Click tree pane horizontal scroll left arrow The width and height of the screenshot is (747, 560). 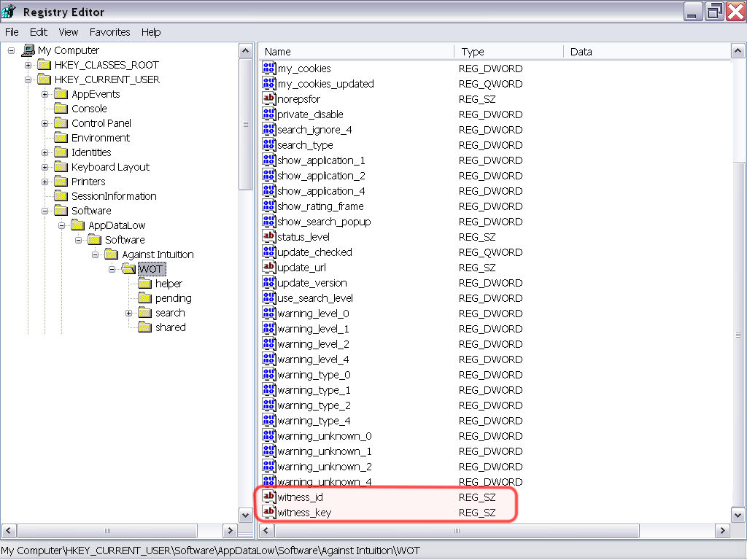(9, 531)
